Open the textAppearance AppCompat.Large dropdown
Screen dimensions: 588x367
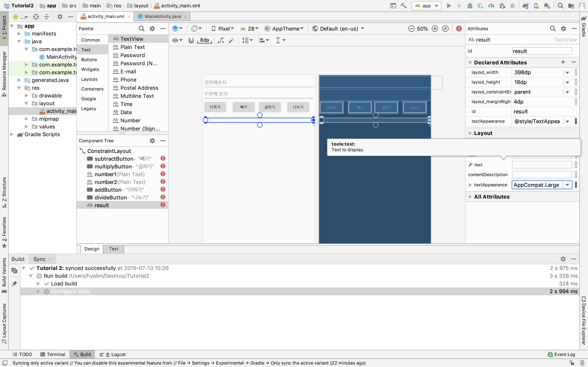pos(567,185)
